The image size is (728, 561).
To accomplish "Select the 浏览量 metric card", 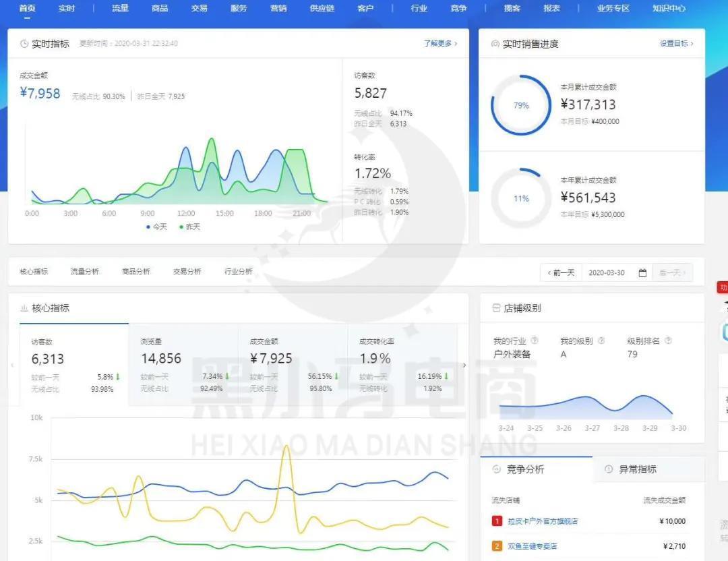I will [x=183, y=364].
